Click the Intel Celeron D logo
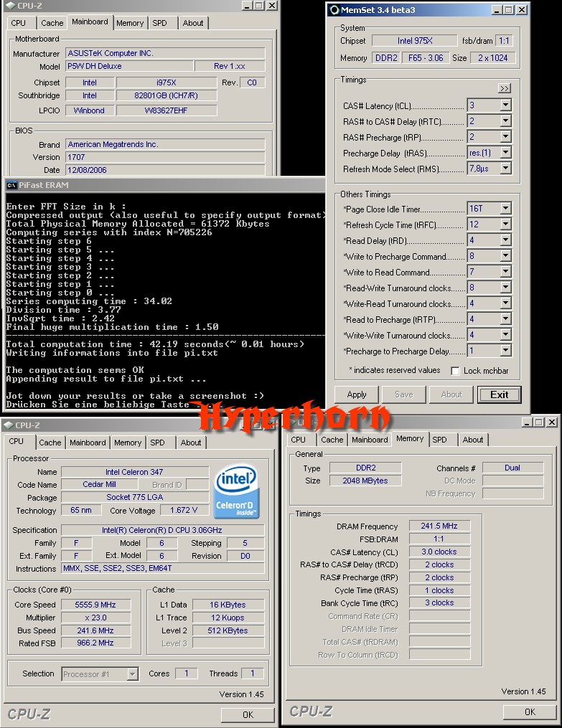Screen dimensions: 562x728 (236, 491)
